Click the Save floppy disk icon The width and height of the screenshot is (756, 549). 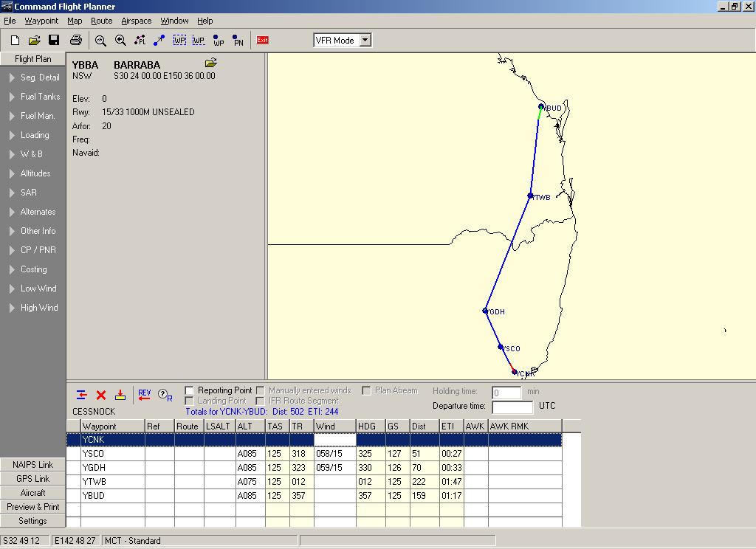click(54, 40)
